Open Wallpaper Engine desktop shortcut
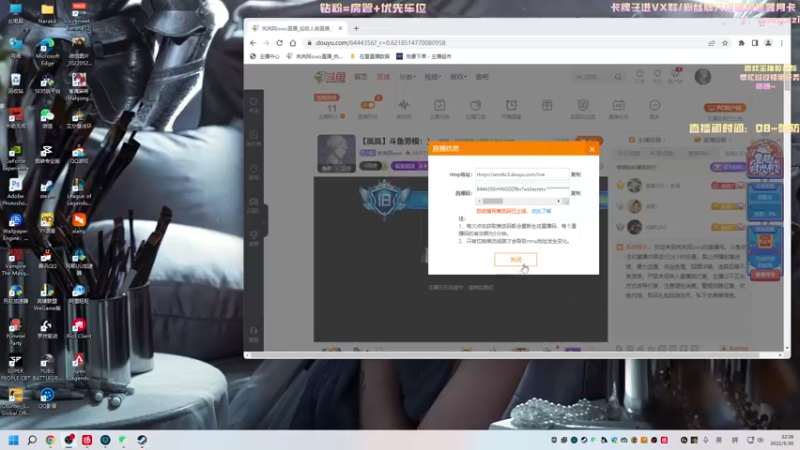Image resolution: width=800 pixels, height=450 pixels. click(15, 228)
